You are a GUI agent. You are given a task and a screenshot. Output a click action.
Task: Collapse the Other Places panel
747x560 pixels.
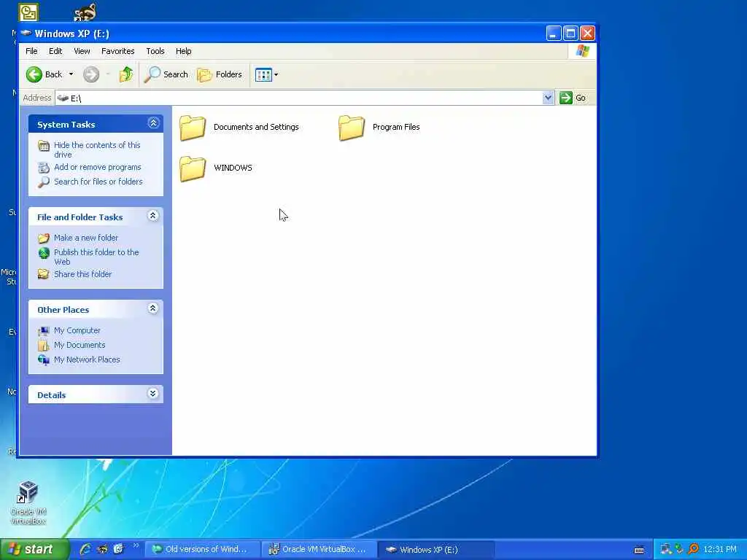153,308
